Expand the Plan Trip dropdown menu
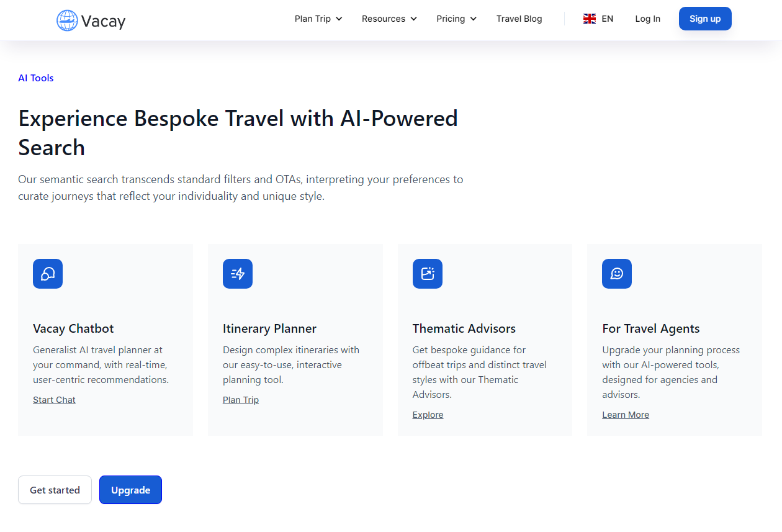Screen dimensions: 782x532 click(x=318, y=19)
